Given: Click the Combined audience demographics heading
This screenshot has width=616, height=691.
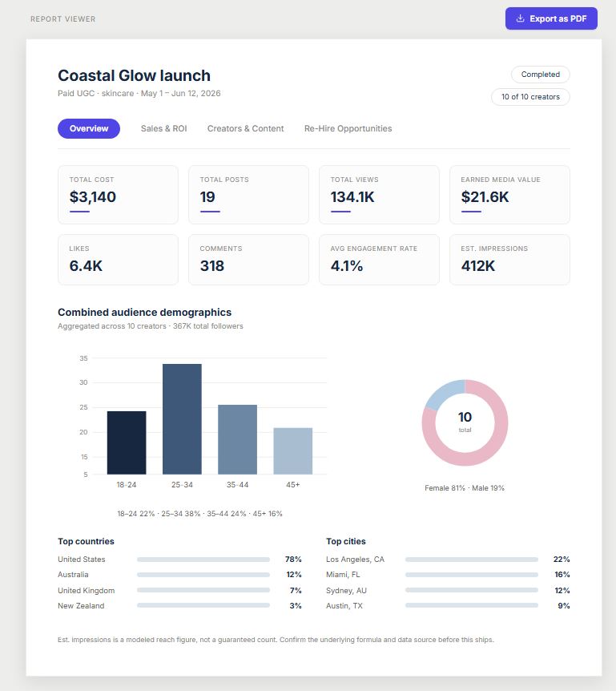Looking at the screenshot, I should click(144, 312).
